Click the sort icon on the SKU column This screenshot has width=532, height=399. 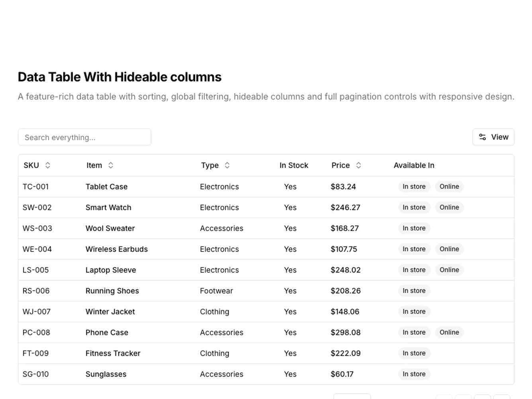tap(48, 165)
